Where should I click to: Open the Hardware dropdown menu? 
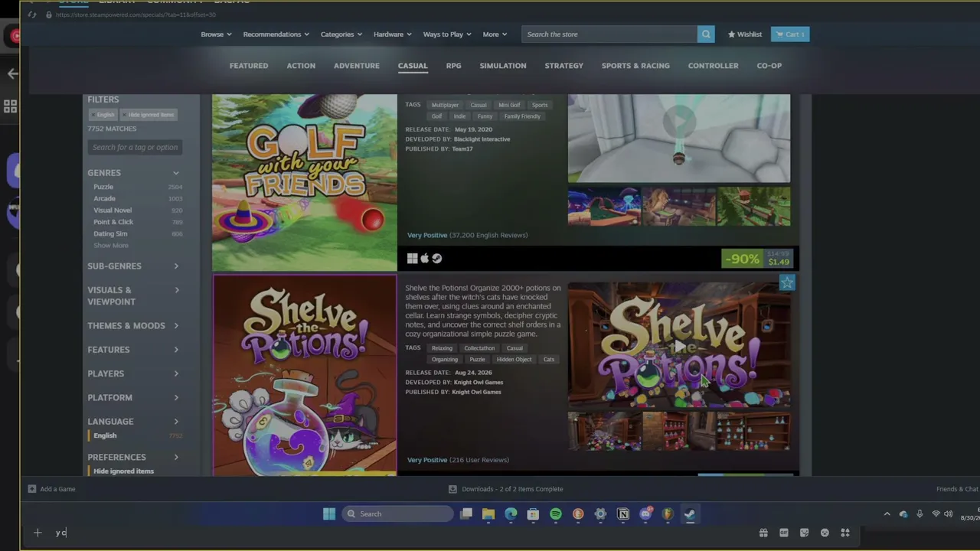click(392, 34)
